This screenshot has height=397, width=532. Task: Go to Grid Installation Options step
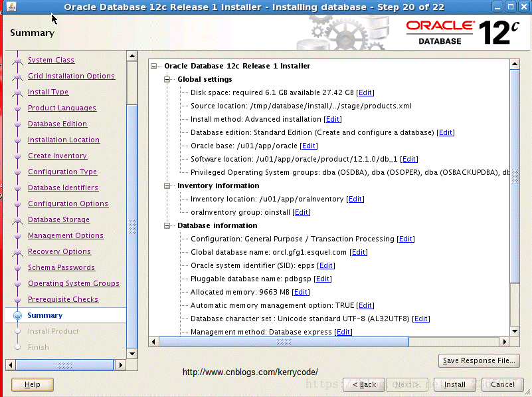pyautogui.click(x=71, y=76)
